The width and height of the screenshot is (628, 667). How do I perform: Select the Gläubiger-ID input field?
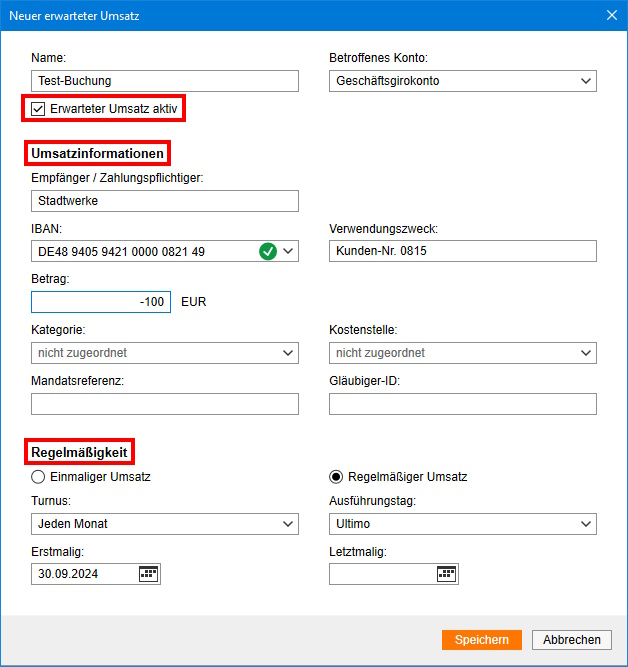coord(462,404)
